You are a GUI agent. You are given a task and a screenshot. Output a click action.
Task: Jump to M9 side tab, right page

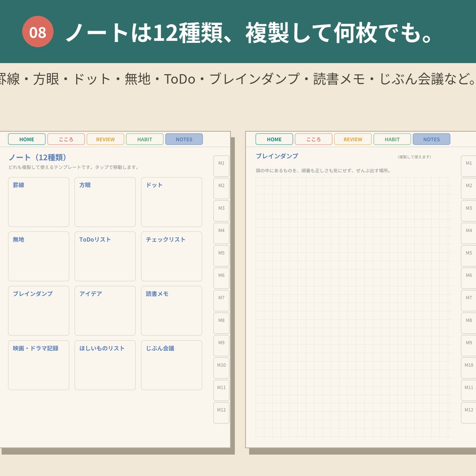coord(469,345)
